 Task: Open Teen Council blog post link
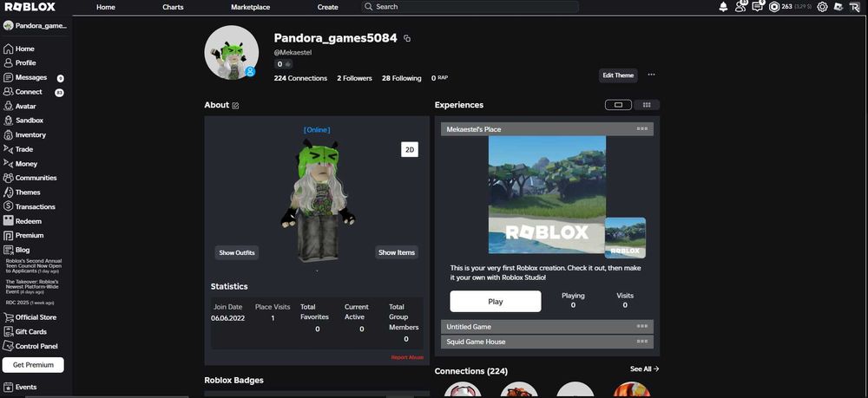point(34,266)
